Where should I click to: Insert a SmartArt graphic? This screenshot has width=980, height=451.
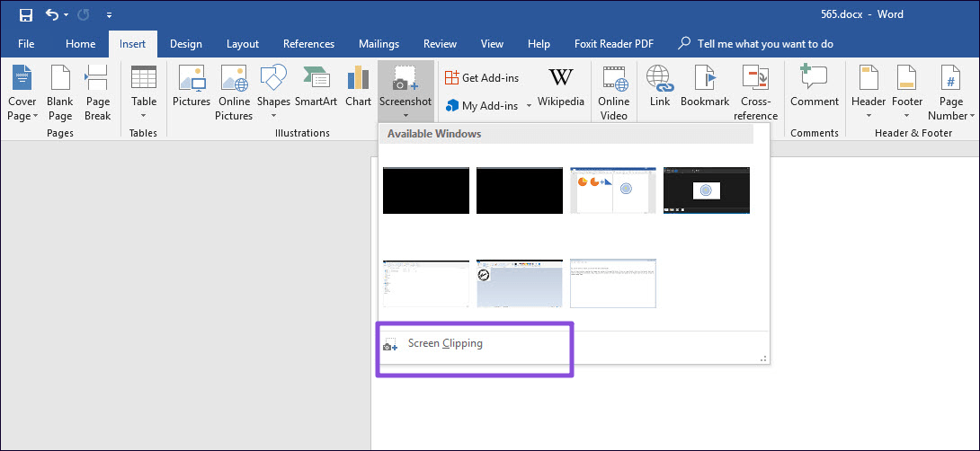point(316,90)
